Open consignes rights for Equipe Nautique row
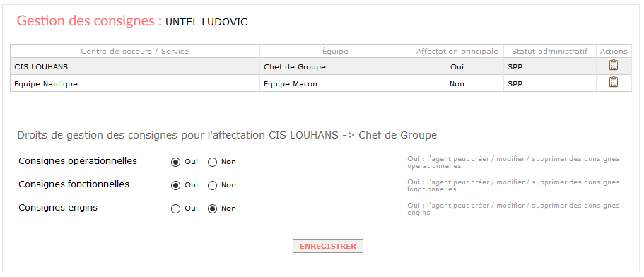644x277 pixels. [x=613, y=82]
